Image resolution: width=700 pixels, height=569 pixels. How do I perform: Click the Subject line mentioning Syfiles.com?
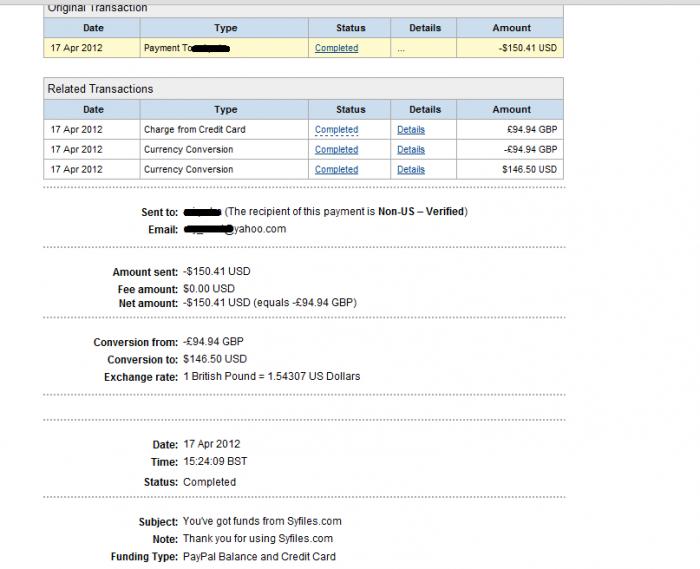tap(262, 522)
